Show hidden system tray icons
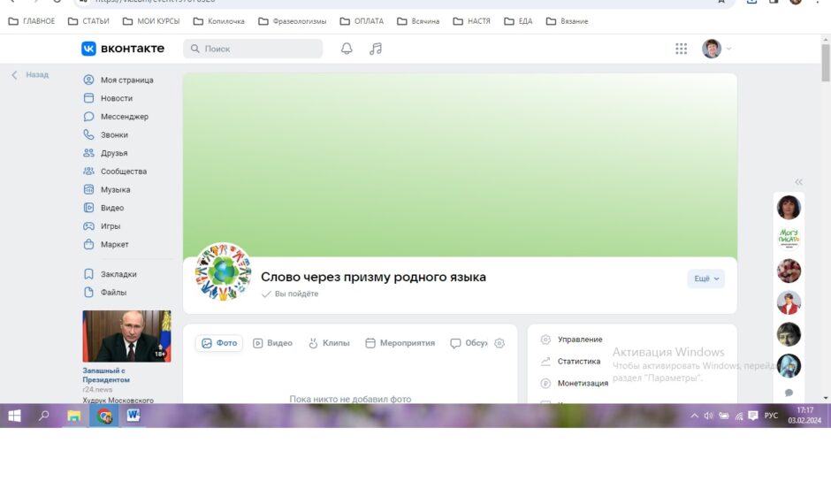The width and height of the screenshot is (831, 504). coord(694,416)
